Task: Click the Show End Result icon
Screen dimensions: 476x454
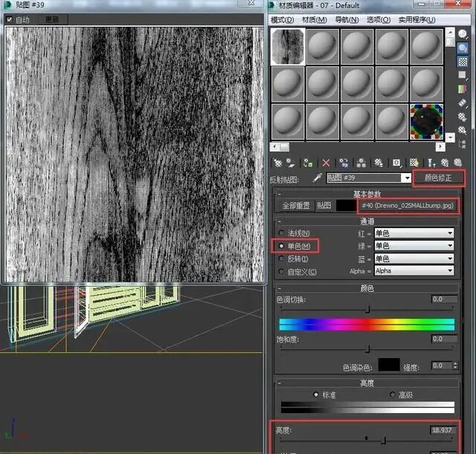Action: coord(431,163)
